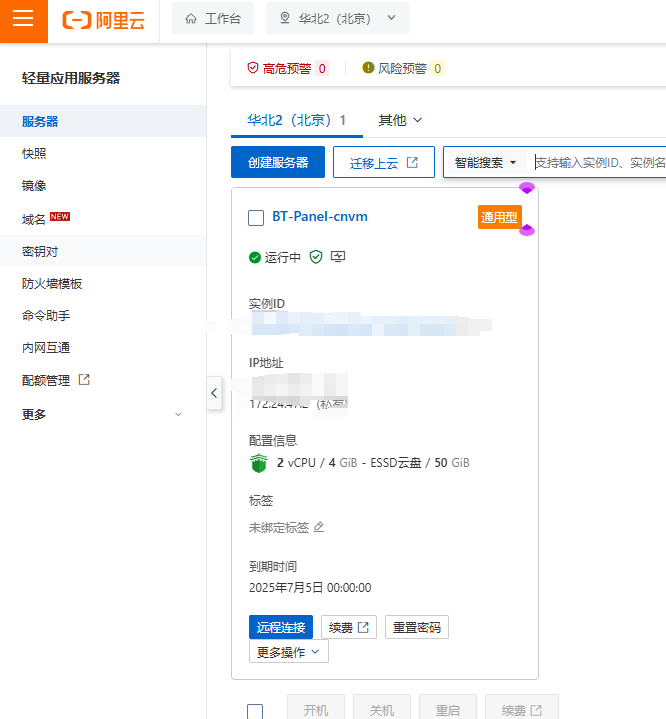Focus the instance search input field
Screen dimensions: 666x719
[600, 162]
